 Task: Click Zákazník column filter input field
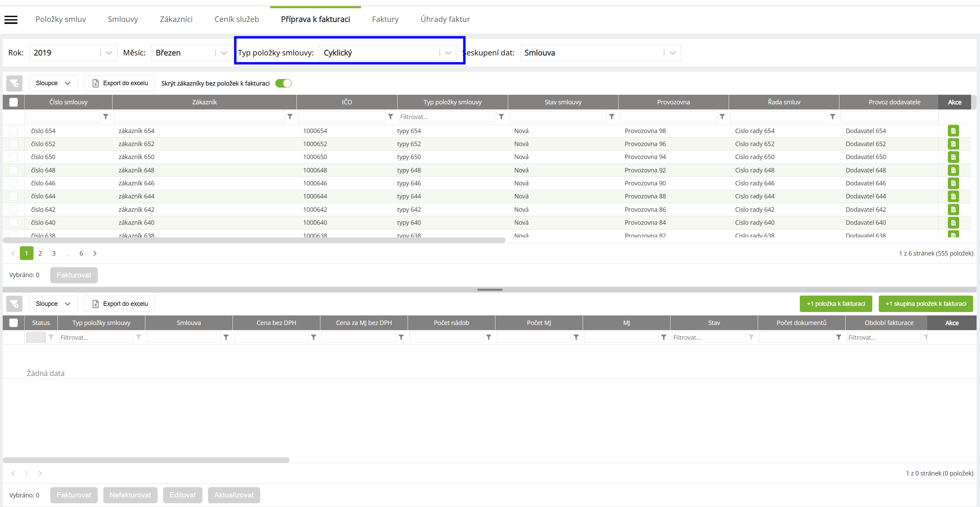[x=199, y=117]
